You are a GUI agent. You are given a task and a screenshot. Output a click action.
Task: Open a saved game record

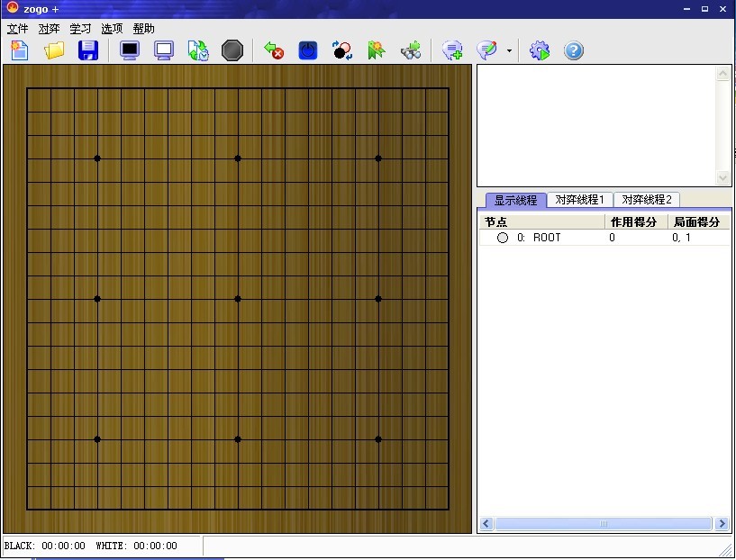tap(53, 50)
